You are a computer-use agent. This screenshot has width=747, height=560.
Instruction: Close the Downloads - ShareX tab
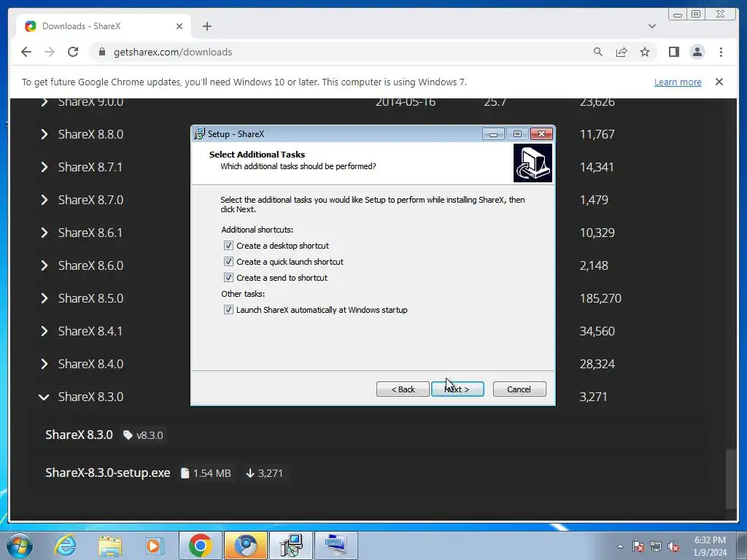[179, 26]
